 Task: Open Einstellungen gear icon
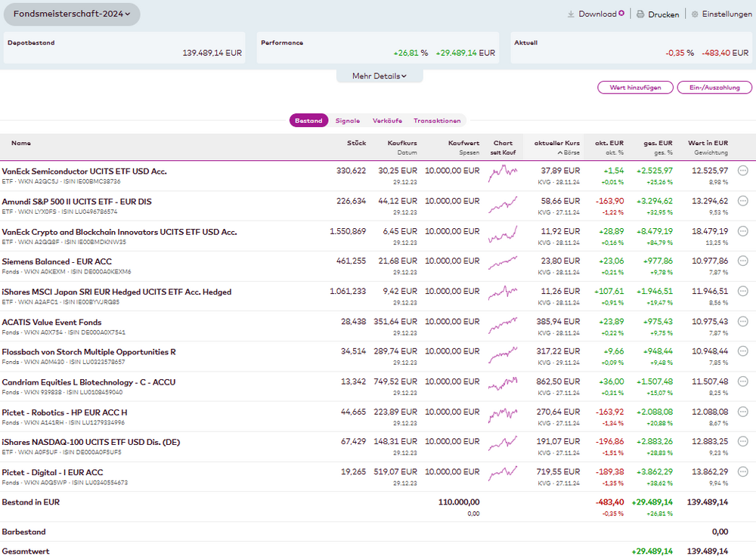(695, 14)
